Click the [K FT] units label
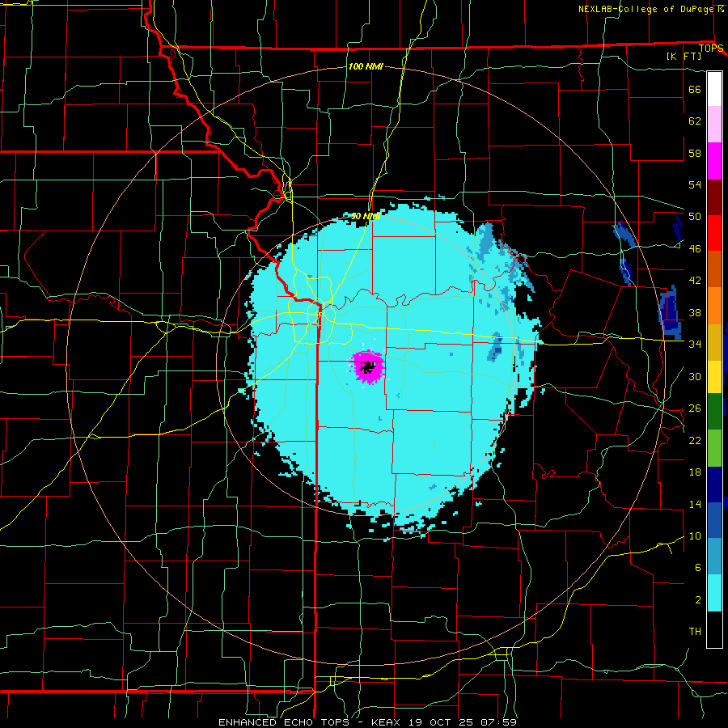The height and width of the screenshot is (728, 728). click(684, 56)
